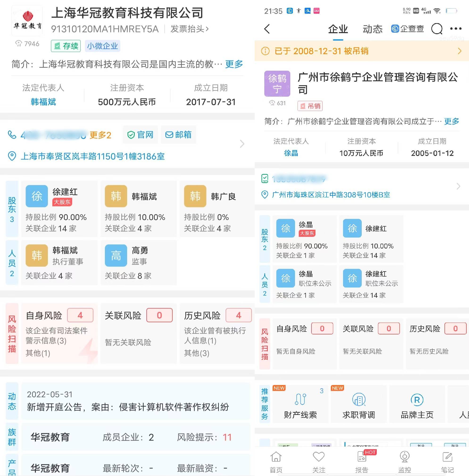Open shareholder card 韩广良 holding 0%
This screenshot has height=476, width=469.
pos(217,209)
